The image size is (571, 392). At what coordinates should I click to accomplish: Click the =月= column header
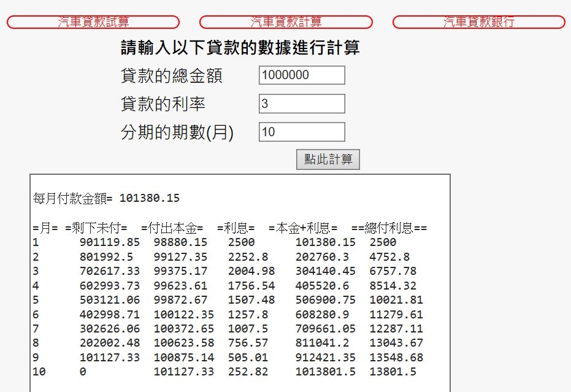point(45,228)
